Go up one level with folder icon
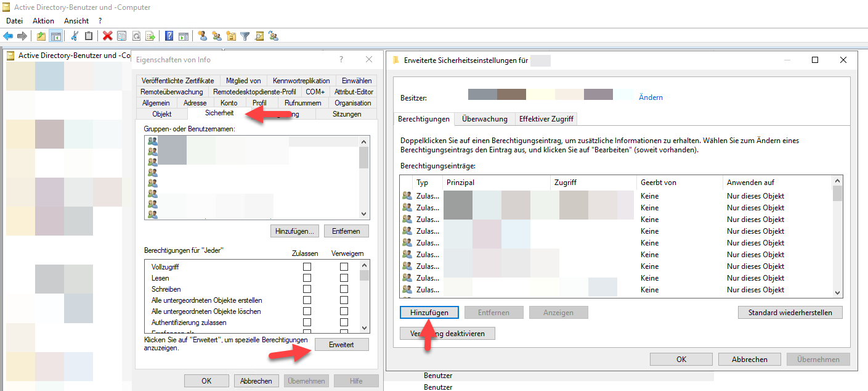868x391 pixels. [41, 36]
